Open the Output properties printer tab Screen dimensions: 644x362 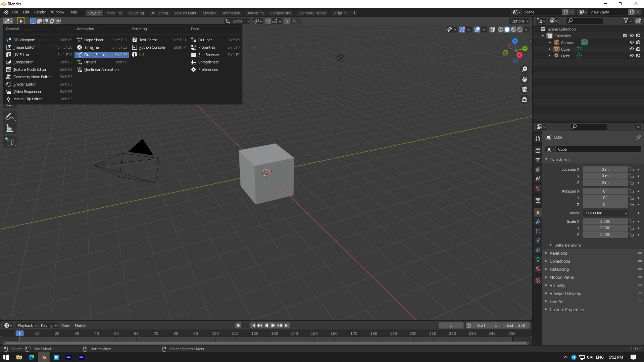(538, 160)
